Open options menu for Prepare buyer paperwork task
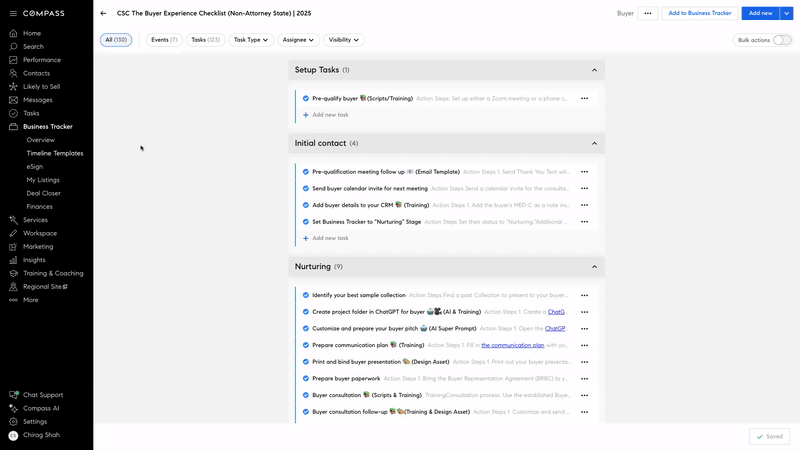Screen dimensions: 800x450 point(584,379)
